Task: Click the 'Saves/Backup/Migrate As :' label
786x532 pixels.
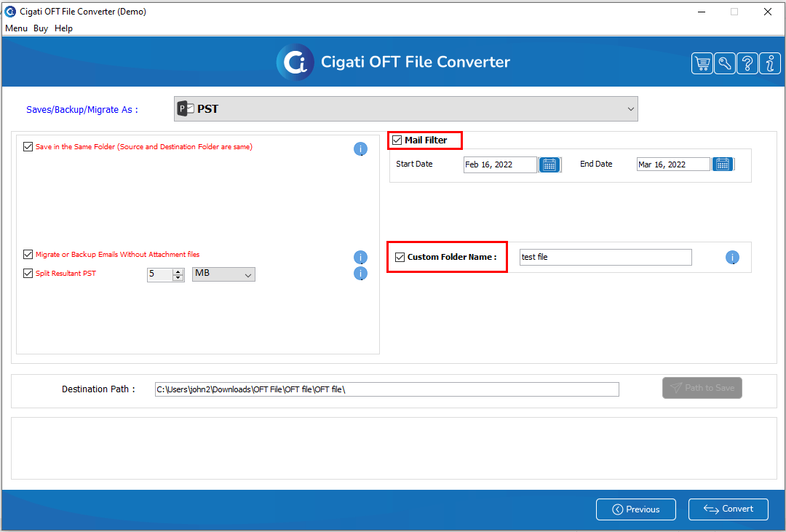Action: pyautogui.click(x=82, y=109)
